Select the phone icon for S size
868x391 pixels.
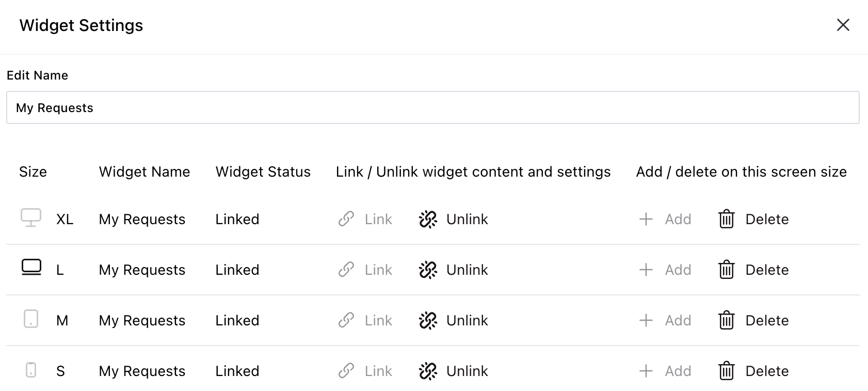(31, 370)
